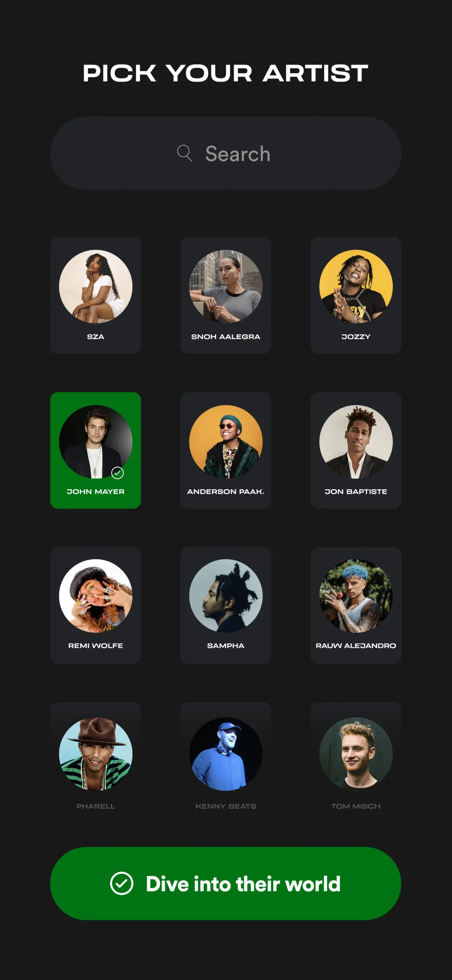Choose Remi Wolfe's artist card
This screenshot has width=452, height=980.
96,605
